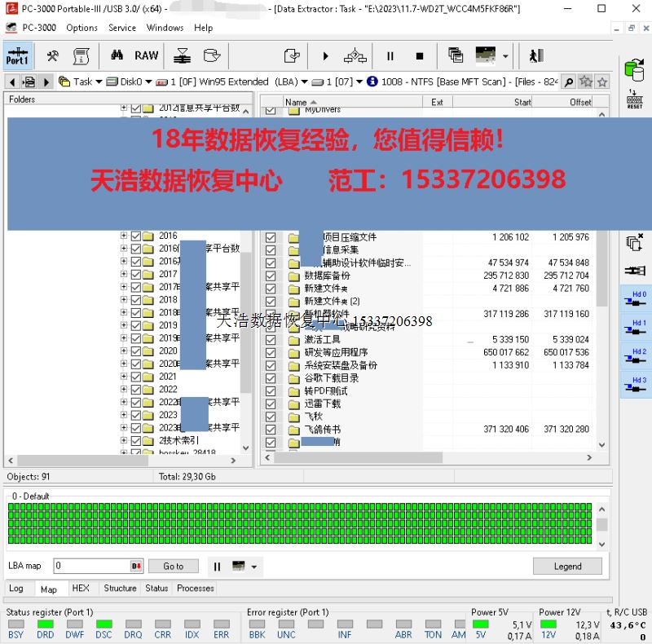Open the wrench and hammer tools icon
Image resolution: width=652 pixels, height=644 pixels.
[52, 56]
